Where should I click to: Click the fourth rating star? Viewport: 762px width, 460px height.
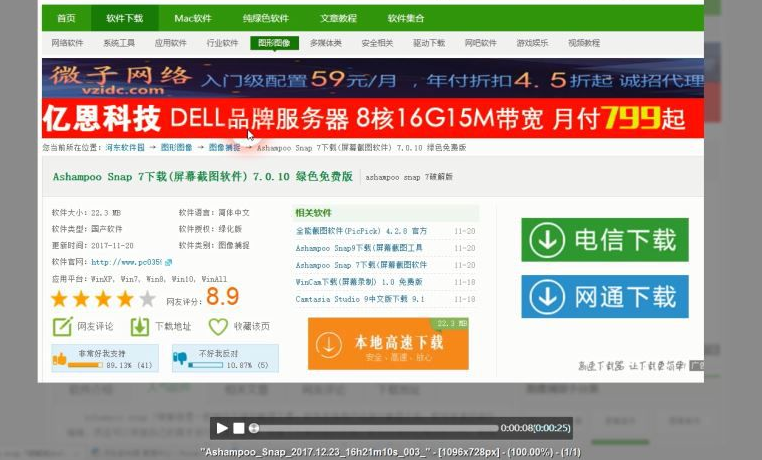(125, 299)
